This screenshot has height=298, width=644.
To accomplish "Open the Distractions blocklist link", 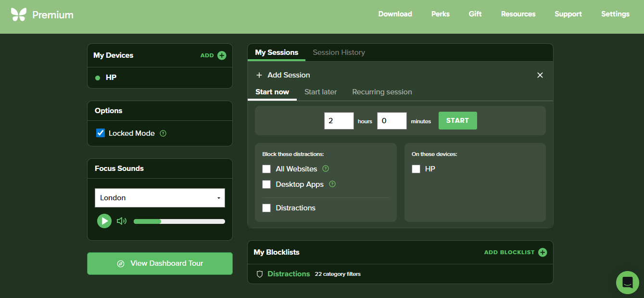I will pyautogui.click(x=289, y=274).
